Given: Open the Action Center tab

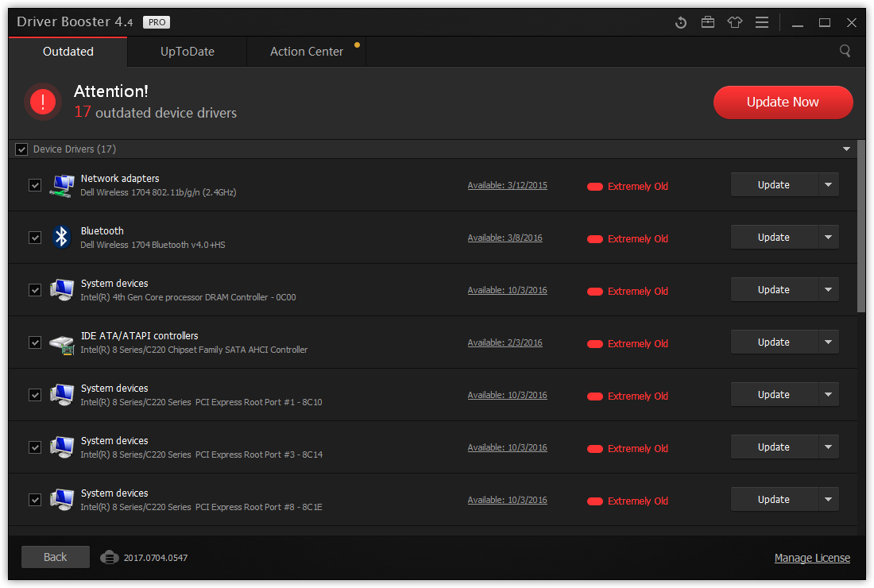Looking at the screenshot, I should [306, 51].
